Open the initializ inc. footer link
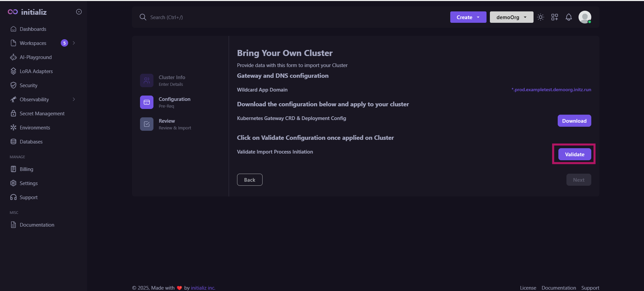 click(203, 288)
